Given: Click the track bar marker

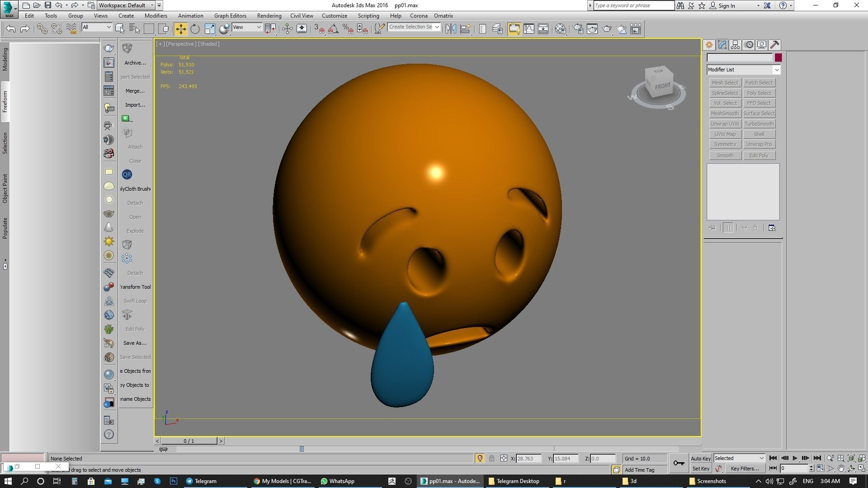Looking at the screenshot, I should point(302,449).
